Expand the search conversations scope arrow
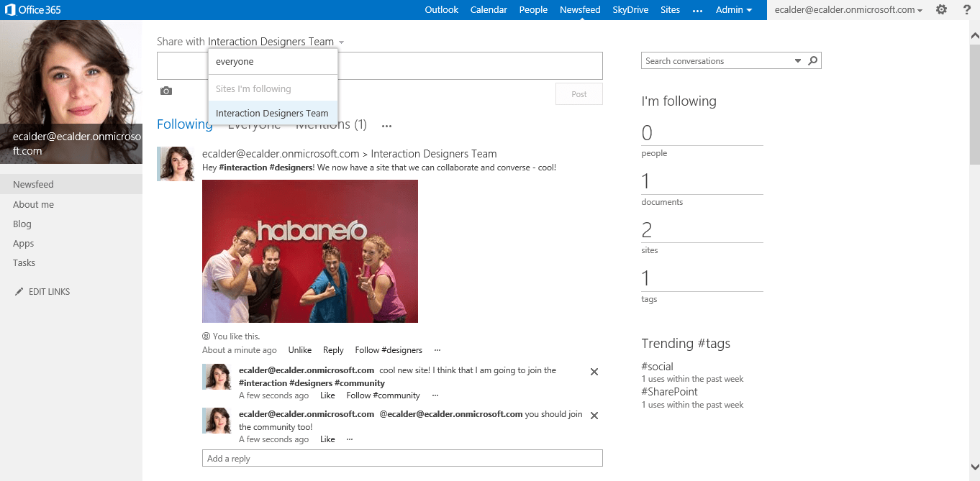Viewport: 980px width, 481px height. click(x=798, y=61)
